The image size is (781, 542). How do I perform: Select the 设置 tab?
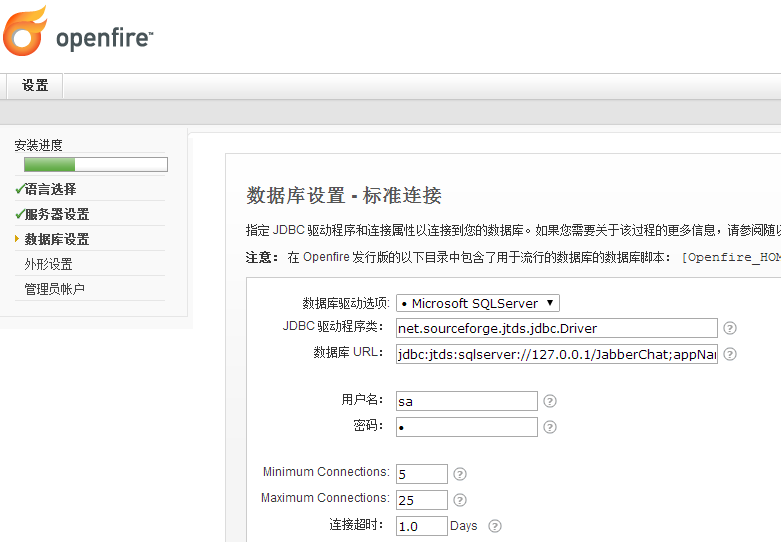coord(35,85)
